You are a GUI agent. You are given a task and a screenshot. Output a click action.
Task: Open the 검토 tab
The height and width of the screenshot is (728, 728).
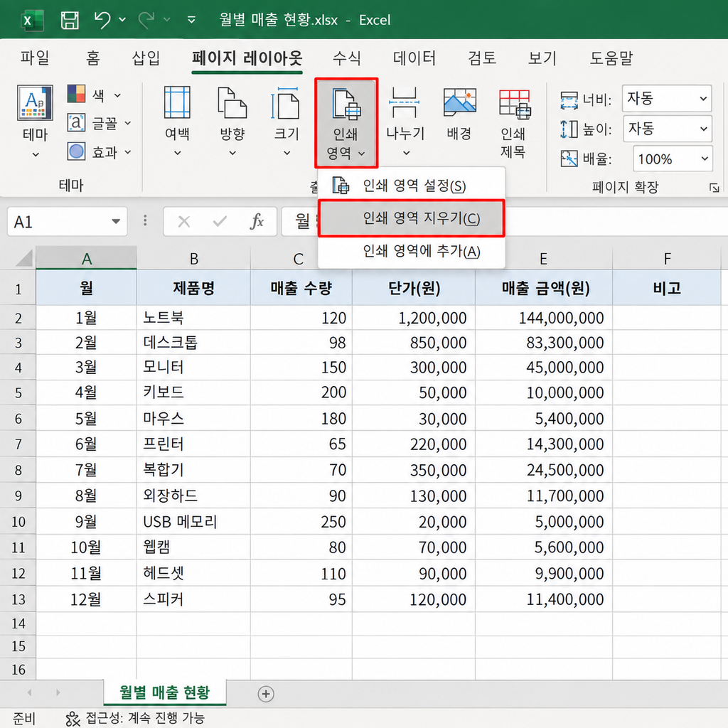click(482, 58)
